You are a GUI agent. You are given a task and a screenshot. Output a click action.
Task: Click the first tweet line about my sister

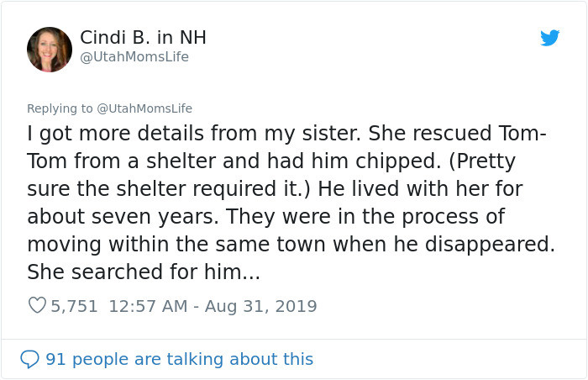point(287,134)
